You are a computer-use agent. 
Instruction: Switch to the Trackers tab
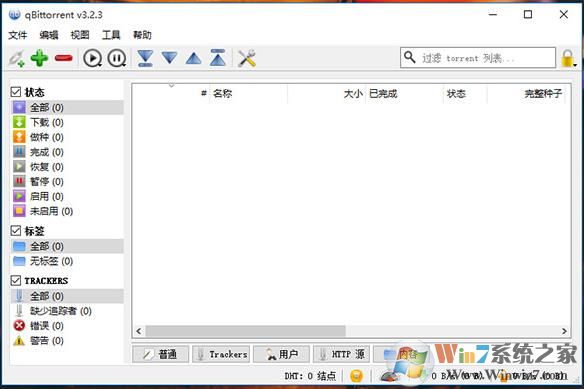221,354
